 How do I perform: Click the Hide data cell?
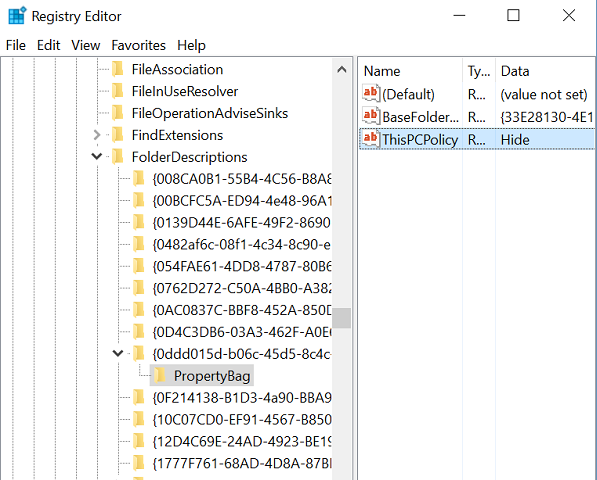515,139
